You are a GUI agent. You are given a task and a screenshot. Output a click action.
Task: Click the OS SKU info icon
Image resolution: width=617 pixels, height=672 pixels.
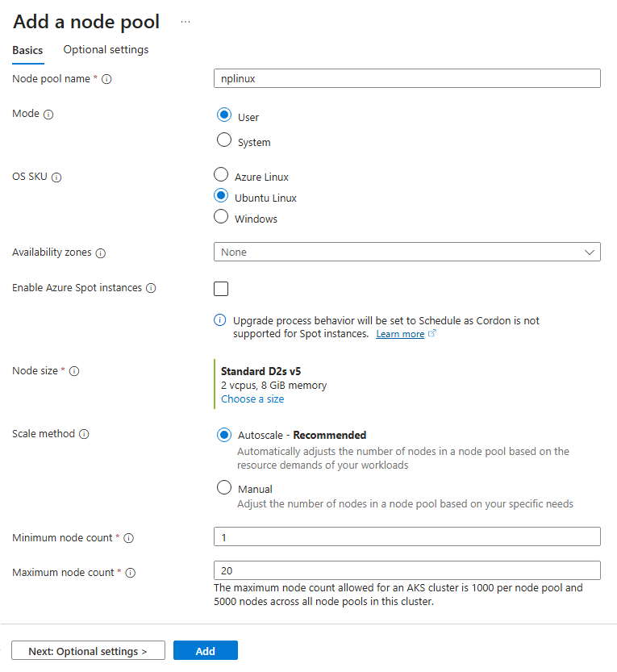point(56,177)
